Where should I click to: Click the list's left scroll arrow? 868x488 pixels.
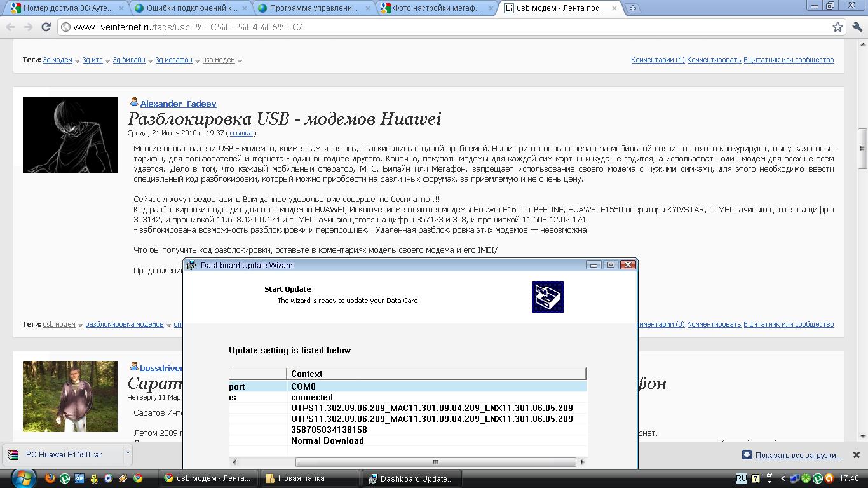click(234, 462)
